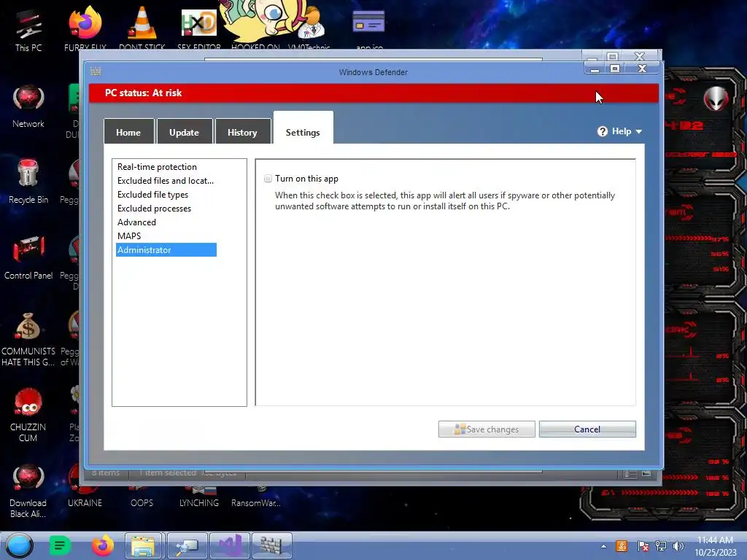The height and width of the screenshot is (560, 747).
Task: Select Excluded file types
Action: (153, 194)
